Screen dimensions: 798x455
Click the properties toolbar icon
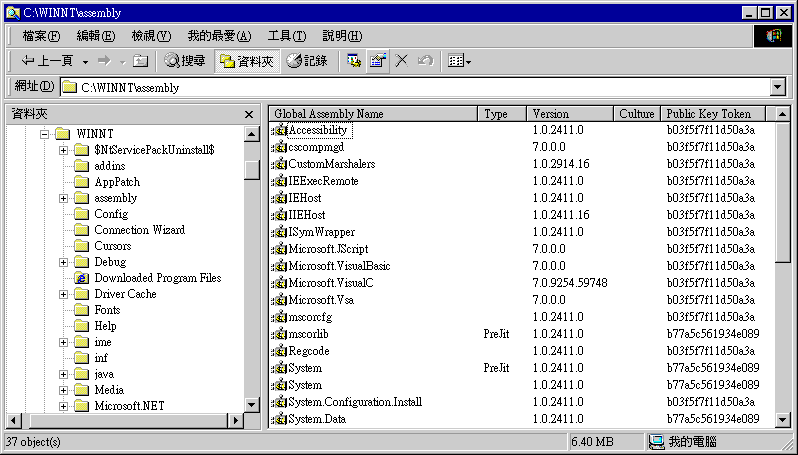[378, 61]
